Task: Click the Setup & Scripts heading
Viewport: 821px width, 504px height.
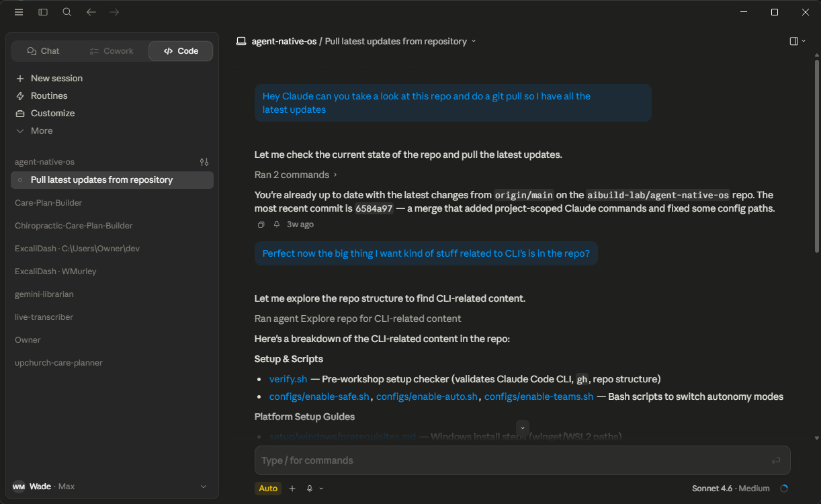Action: [x=289, y=359]
